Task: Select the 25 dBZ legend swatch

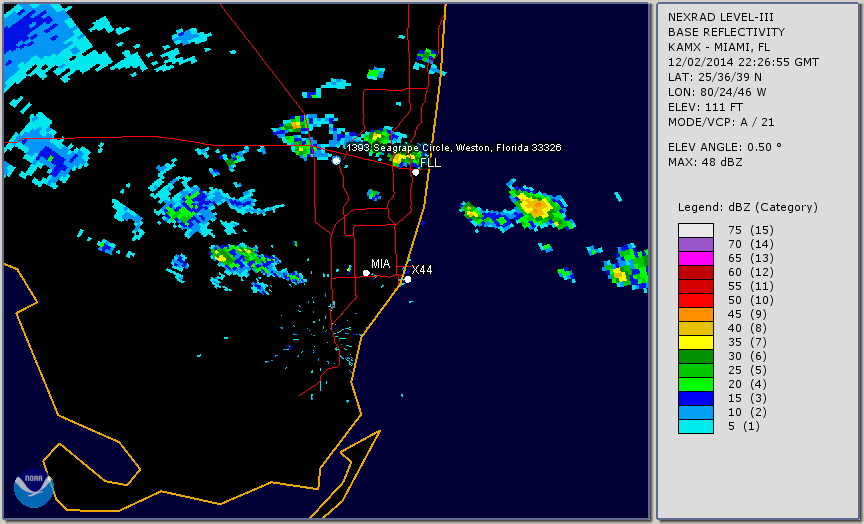Action: [696, 370]
